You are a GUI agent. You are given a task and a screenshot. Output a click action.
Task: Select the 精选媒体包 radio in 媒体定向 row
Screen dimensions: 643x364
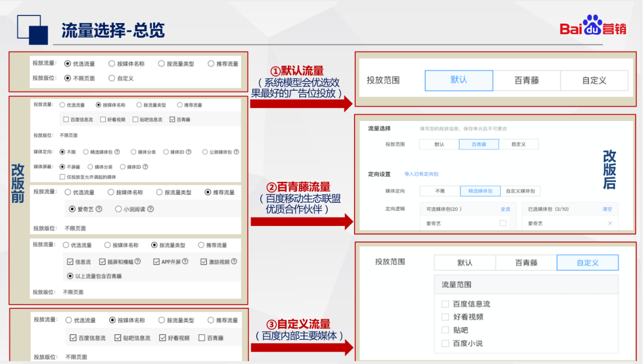(86, 152)
